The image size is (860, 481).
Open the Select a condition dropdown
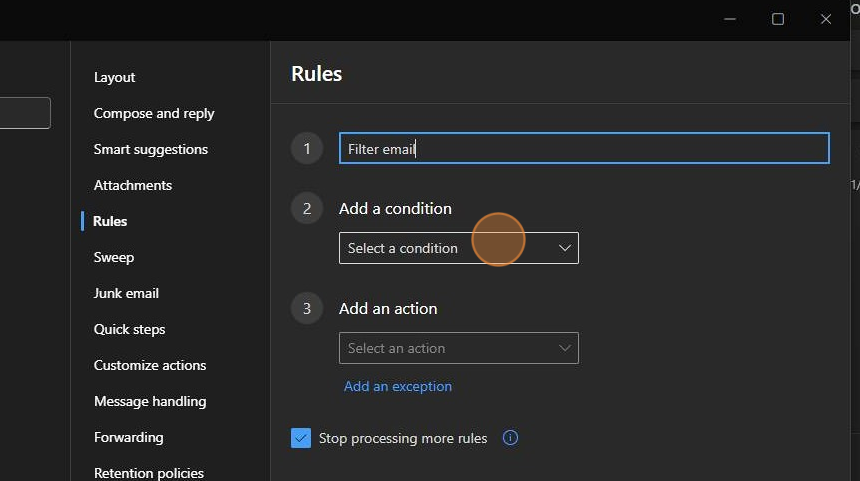pyautogui.click(x=458, y=248)
